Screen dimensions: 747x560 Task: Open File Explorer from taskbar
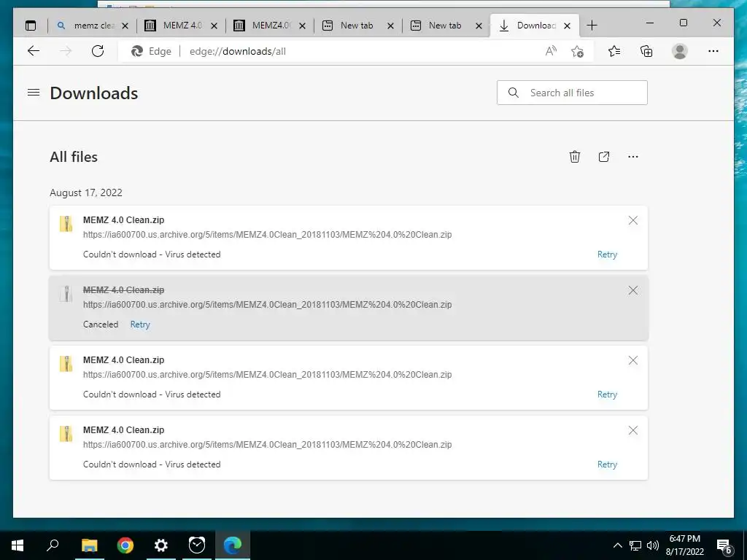89,545
